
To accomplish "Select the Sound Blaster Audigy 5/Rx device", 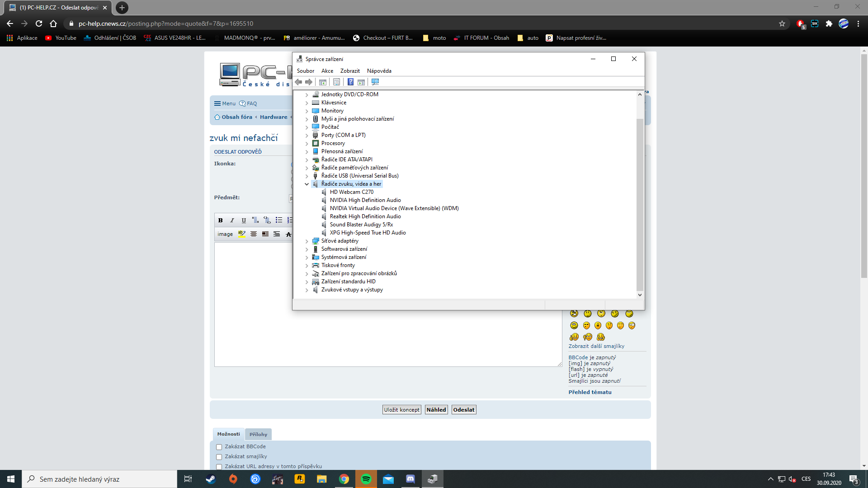I will click(361, 225).
